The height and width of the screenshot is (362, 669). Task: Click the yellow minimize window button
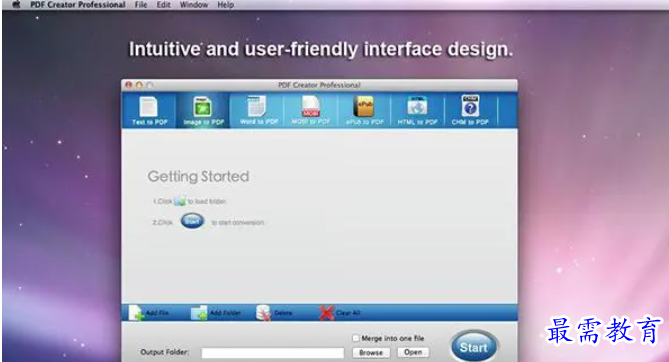pyautogui.click(x=139, y=85)
